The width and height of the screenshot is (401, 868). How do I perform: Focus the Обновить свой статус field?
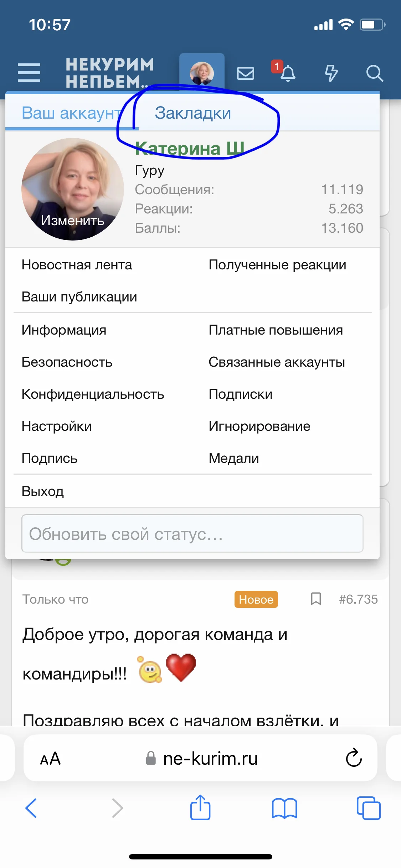192,533
